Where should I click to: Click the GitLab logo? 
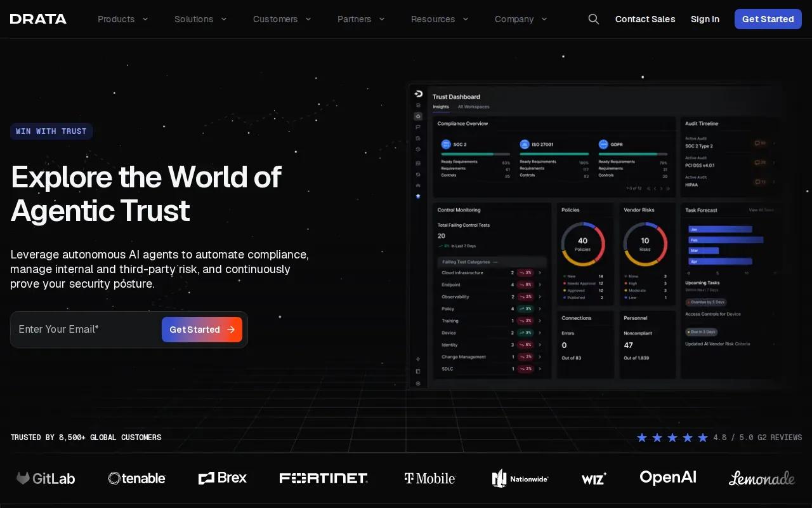pyautogui.click(x=46, y=478)
